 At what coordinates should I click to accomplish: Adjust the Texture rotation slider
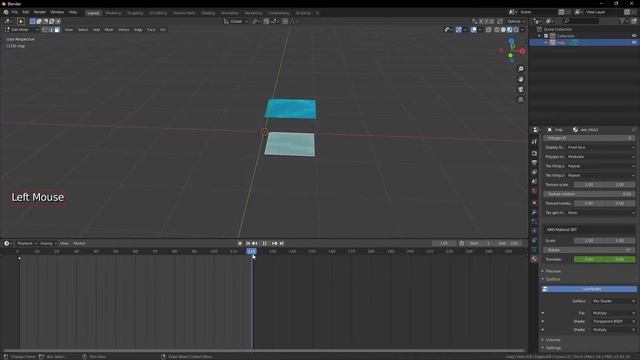(x=589, y=194)
